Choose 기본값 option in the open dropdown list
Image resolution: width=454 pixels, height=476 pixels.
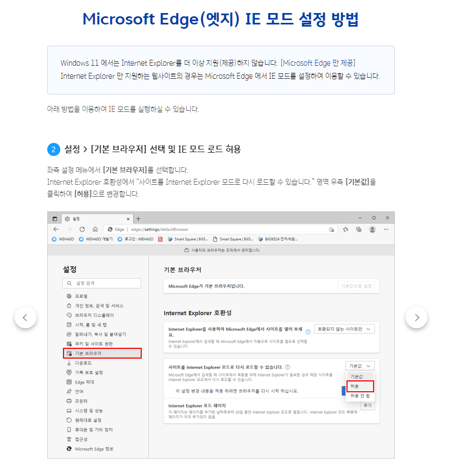360,377
